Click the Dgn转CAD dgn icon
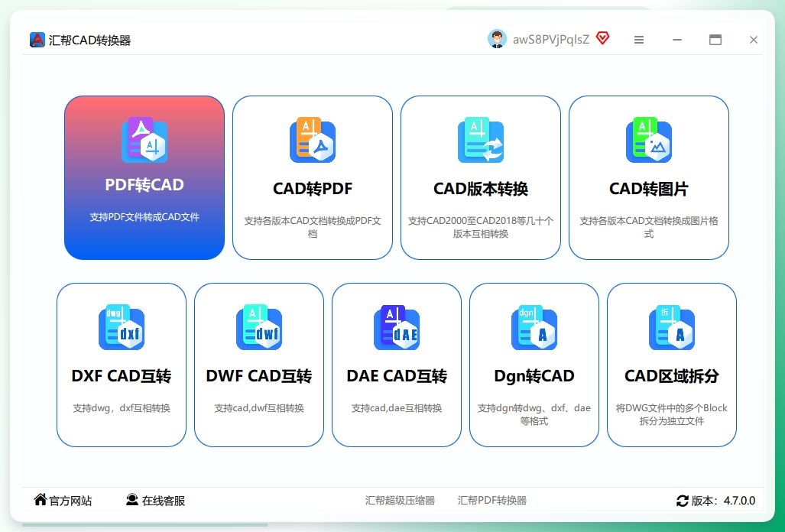The height and width of the screenshot is (532, 785). coord(534,327)
